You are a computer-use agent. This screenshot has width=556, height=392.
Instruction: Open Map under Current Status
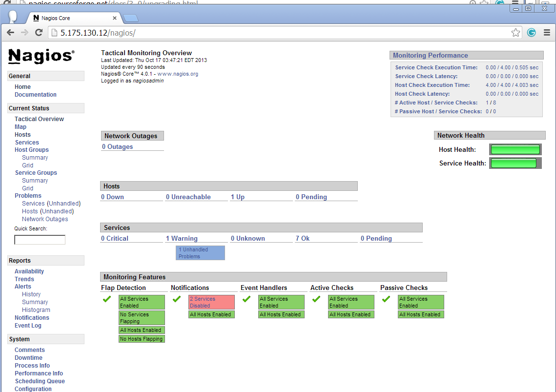pyautogui.click(x=20, y=127)
